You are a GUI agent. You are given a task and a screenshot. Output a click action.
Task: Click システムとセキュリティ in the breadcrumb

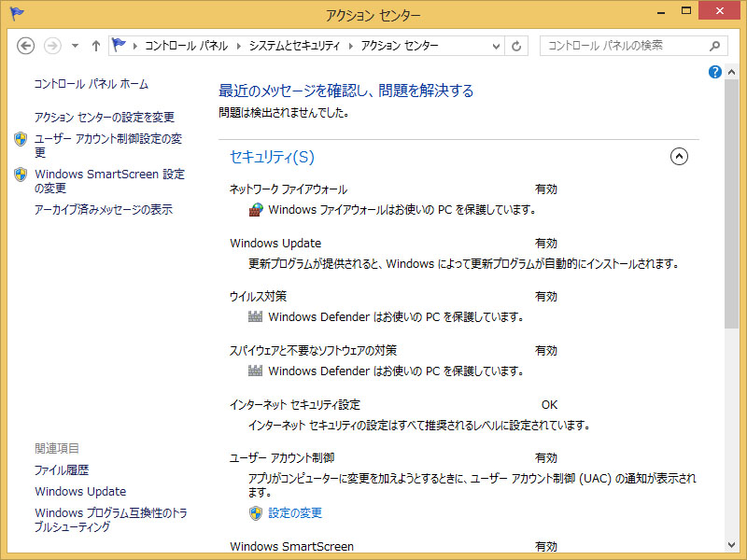(294, 46)
